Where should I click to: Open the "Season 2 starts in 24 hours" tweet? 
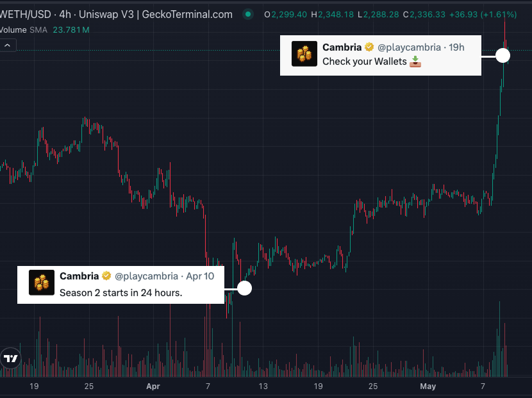click(121, 285)
